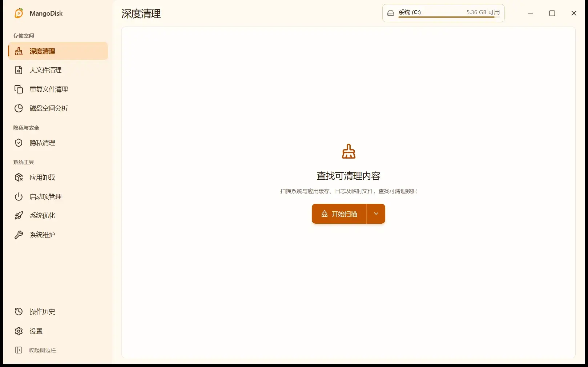Viewport: 588px width, 367px height.
Task: Maximize the MangoDisk window
Action: pos(552,13)
